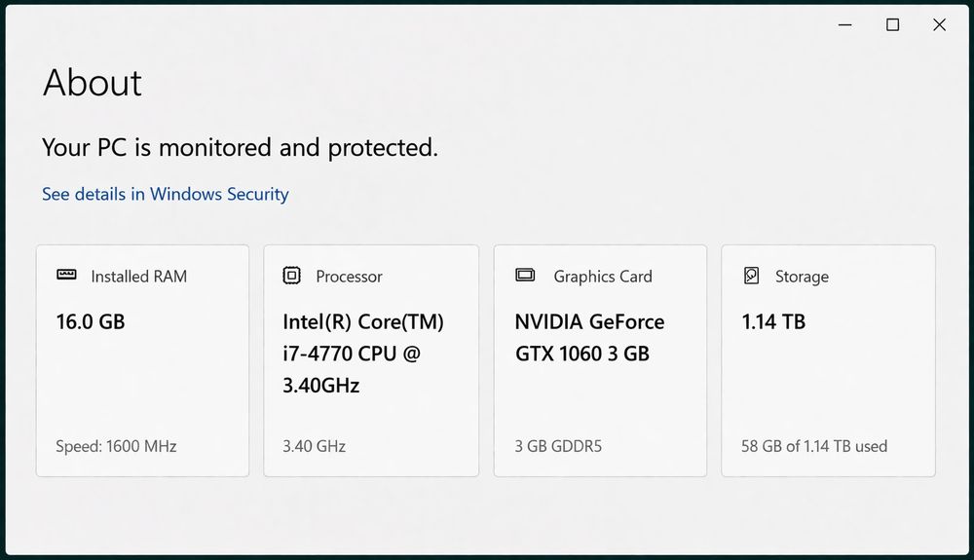Screen dimensions: 974x560
Task: Click the PC monitored and protected status text
Action: pyautogui.click(x=240, y=147)
